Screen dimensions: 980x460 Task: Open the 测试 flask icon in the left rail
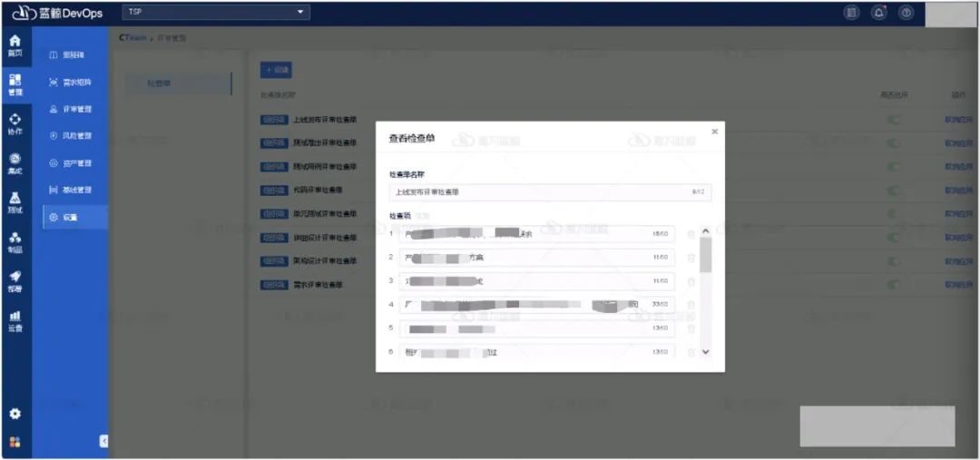coord(15,203)
